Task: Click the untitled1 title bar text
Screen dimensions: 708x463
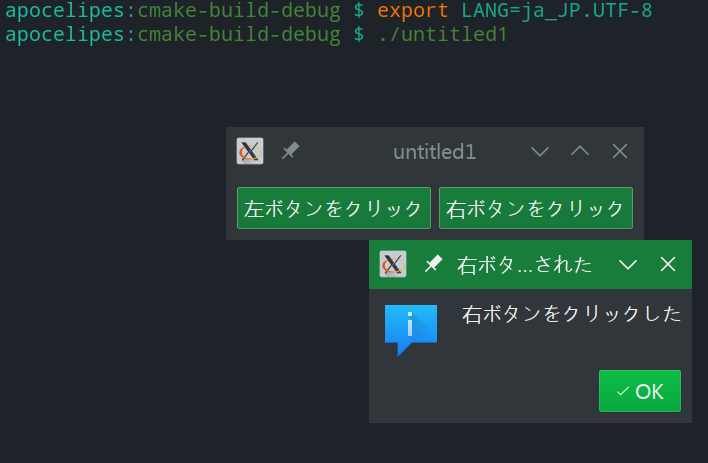Action: (434, 152)
